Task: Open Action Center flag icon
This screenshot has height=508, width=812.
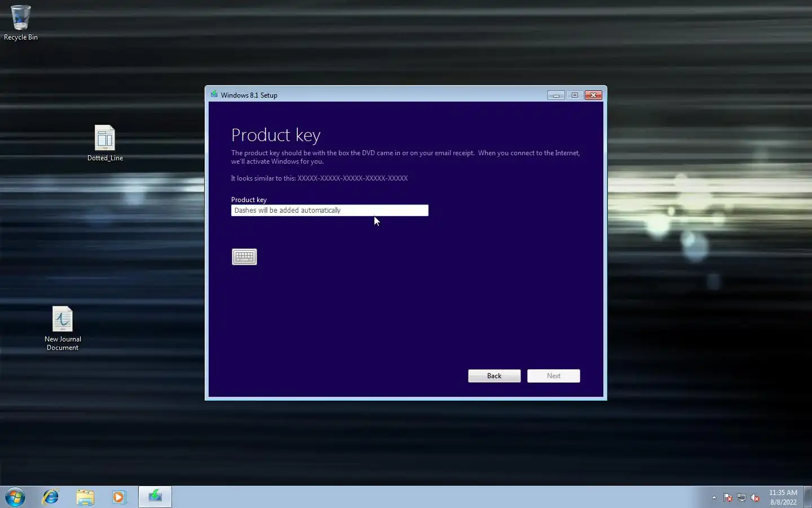Action: (x=728, y=498)
